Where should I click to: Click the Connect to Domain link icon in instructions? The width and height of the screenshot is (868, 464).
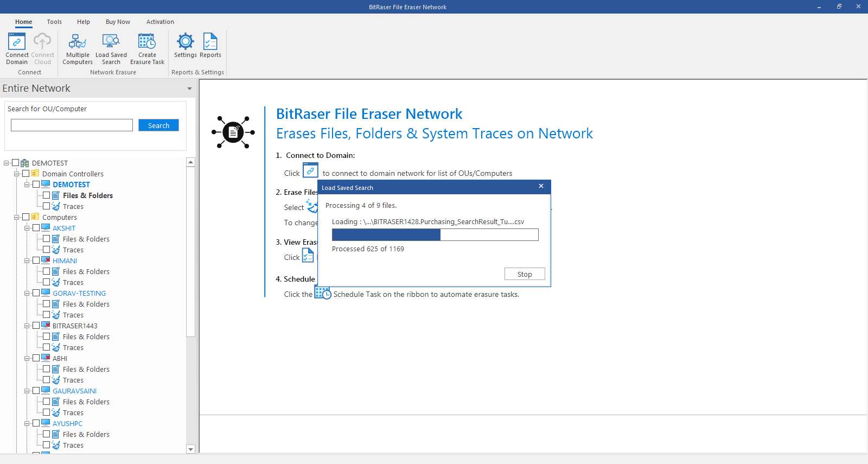point(310,170)
